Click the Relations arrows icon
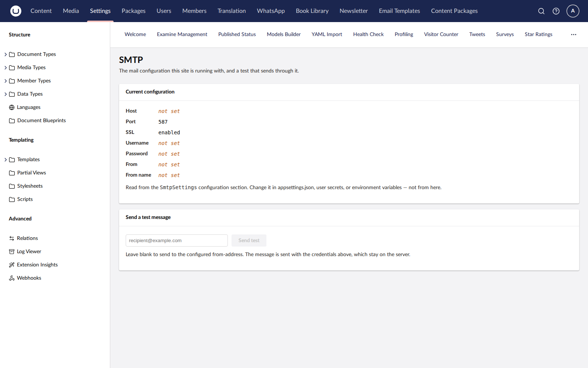 [12, 238]
